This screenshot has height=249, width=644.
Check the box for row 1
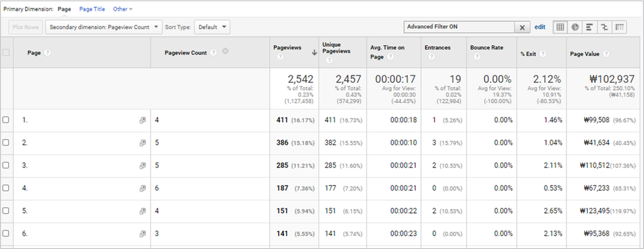click(6, 120)
